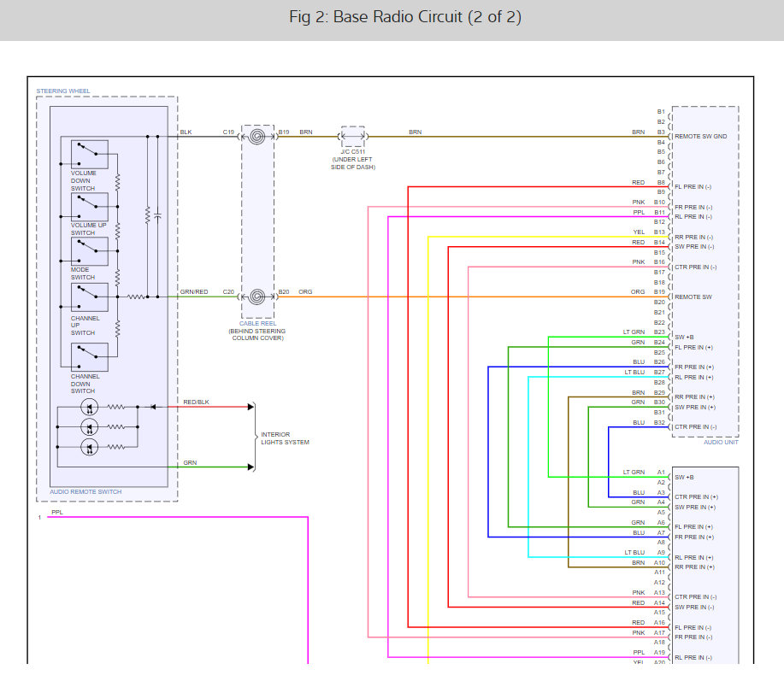784x693 pixels.
Task: Click the AUDIO UNIT label
Action: pyautogui.click(x=721, y=442)
